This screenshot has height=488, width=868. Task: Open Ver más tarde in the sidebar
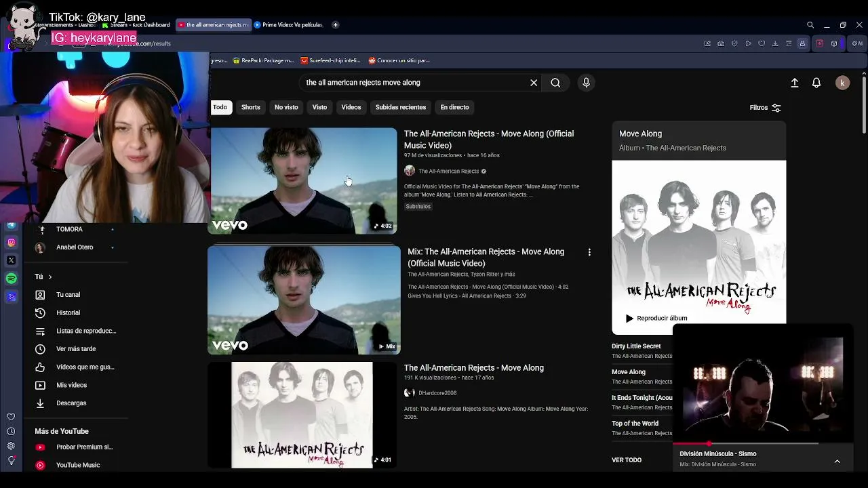[x=75, y=349]
